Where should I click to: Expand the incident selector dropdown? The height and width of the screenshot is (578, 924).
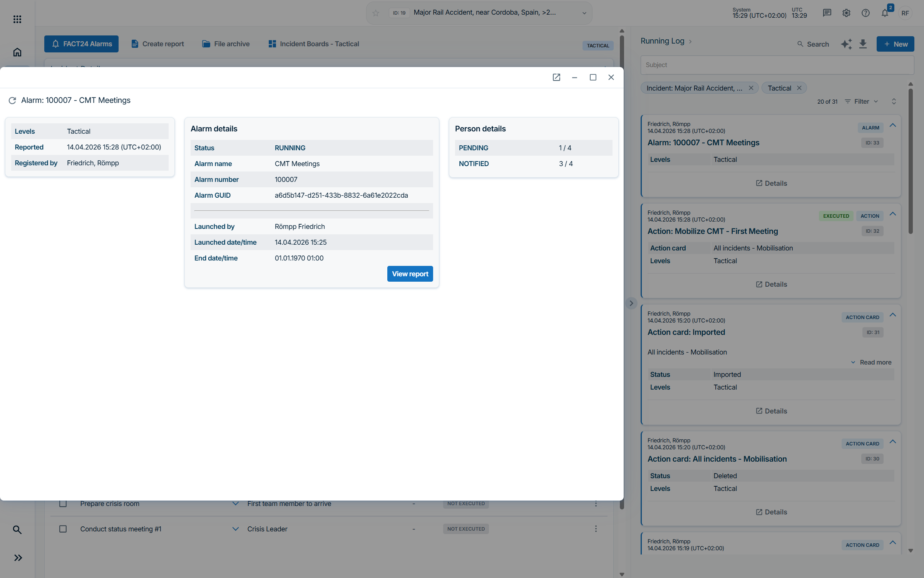[584, 13]
